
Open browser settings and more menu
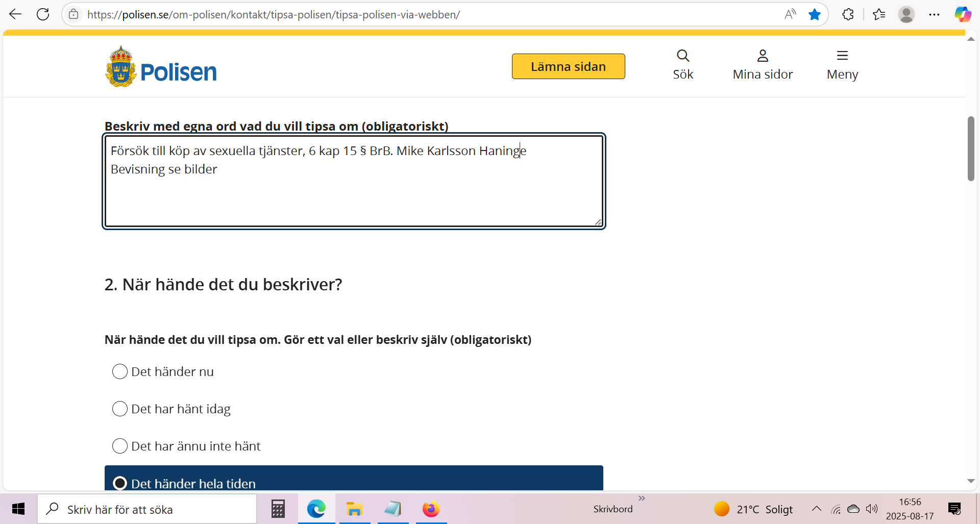click(x=934, y=14)
